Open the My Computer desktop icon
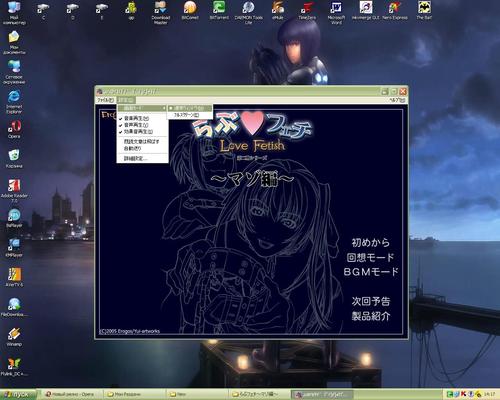 14,13
